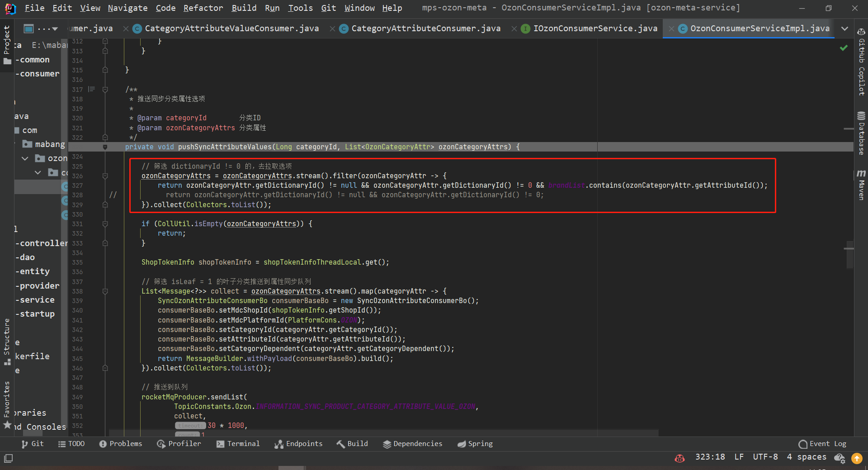Open the Profiler tool window
The image size is (868, 470).
(179, 444)
